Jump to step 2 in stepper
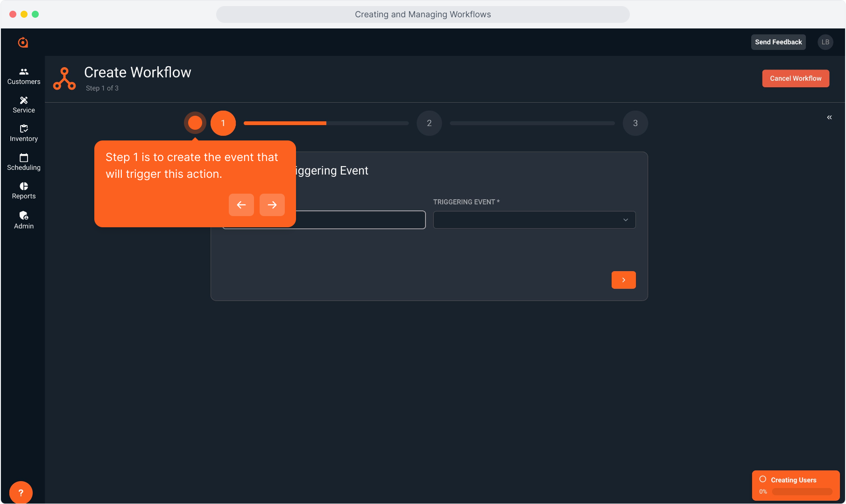Viewport: 846px width, 504px height. (429, 123)
